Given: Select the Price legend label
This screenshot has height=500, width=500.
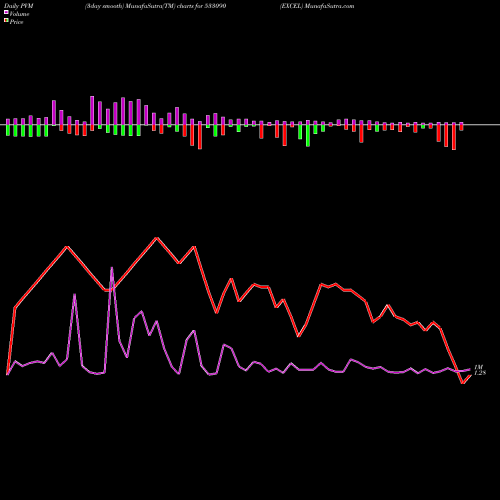Looking at the screenshot, I should tap(16, 22).
